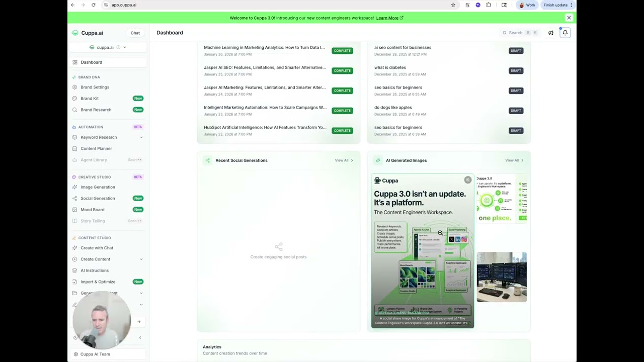Open 'Machine Learning in Marketing Analytics' article
This screenshot has width=644, height=362.
pos(278,50)
